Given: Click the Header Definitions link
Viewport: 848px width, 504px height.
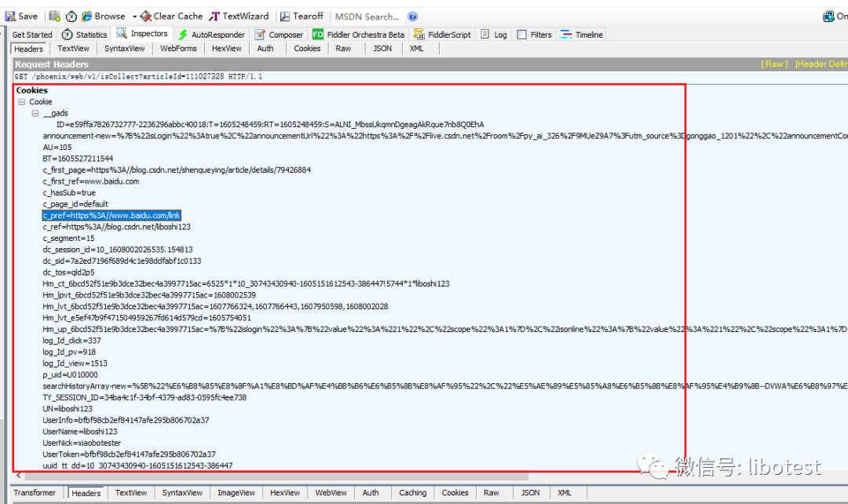Looking at the screenshot, I should [821, 64].
